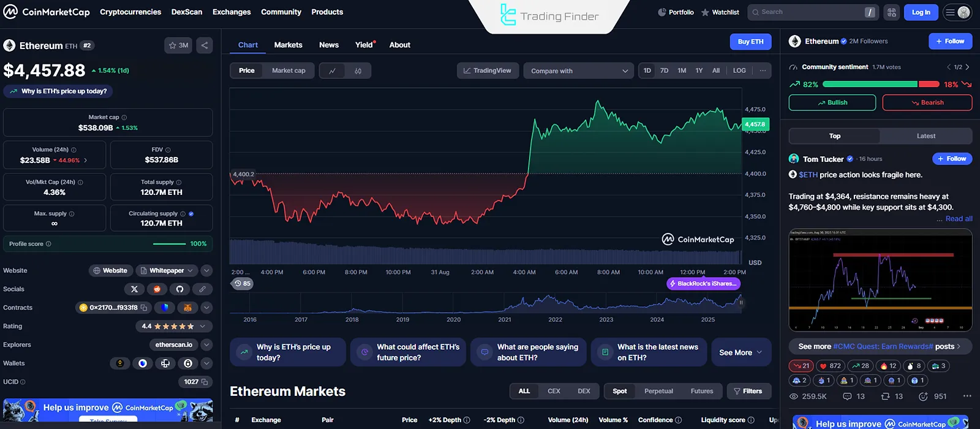The height and width of the screenshot is (429, 980).
Task: Open the Portfolio link in header
Action: (676, 12)
